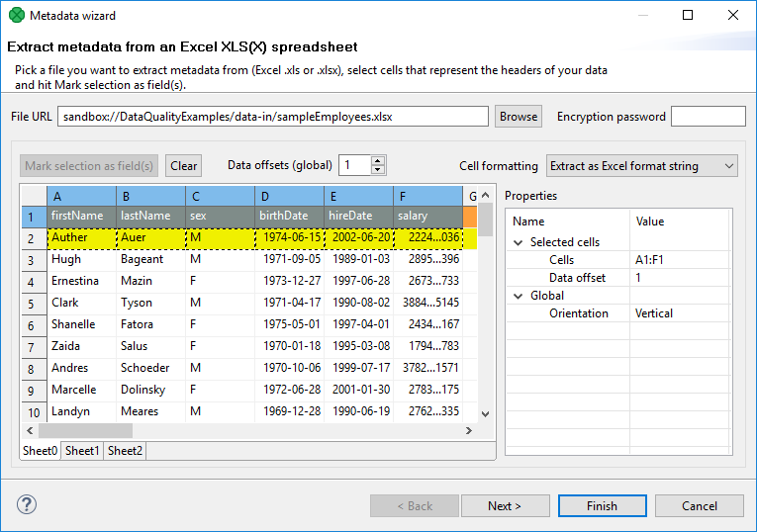Click the Next button
This screenshot has width=757, height=532.
coord(505,506)
